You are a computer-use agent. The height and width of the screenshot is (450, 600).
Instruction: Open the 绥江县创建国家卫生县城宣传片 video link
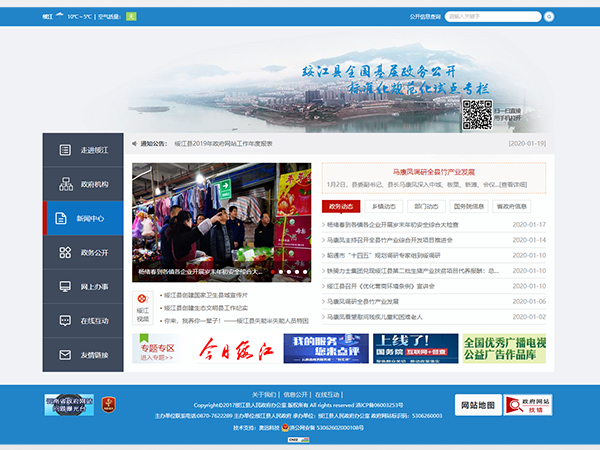click(206, 295)
